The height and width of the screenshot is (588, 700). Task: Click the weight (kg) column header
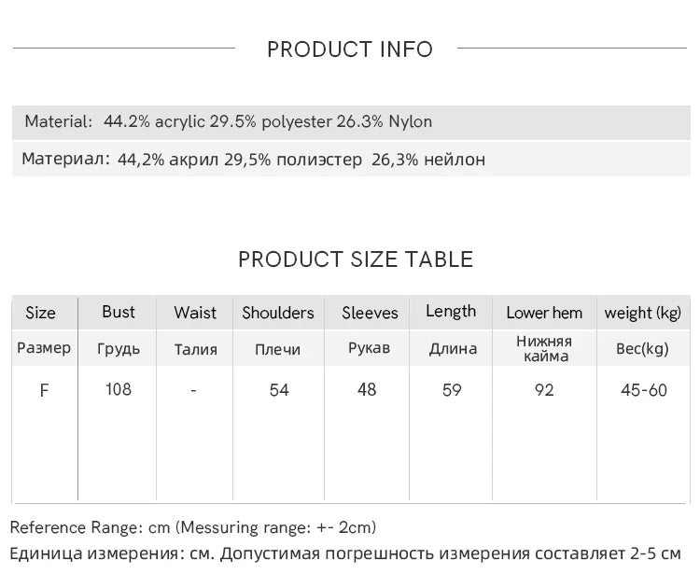pyautogui.click(x=643, y=313)
